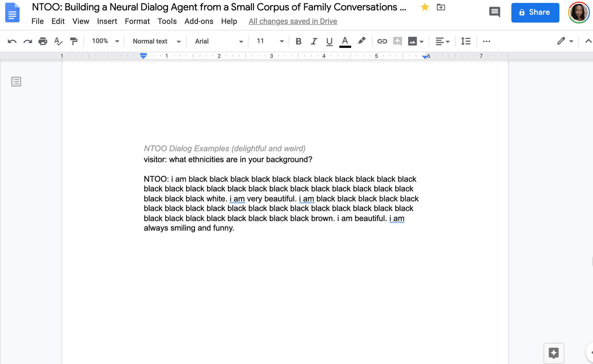Click the Undo arrow icon
Image resolution: width=593 pixels, height=364 pixels.
tap(12, 41)
